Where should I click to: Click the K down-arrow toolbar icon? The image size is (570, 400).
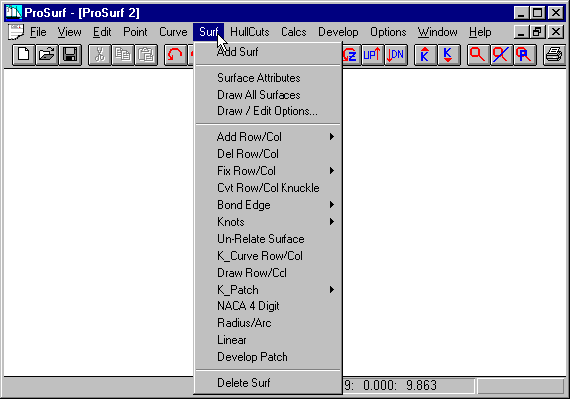click(448, 55)
